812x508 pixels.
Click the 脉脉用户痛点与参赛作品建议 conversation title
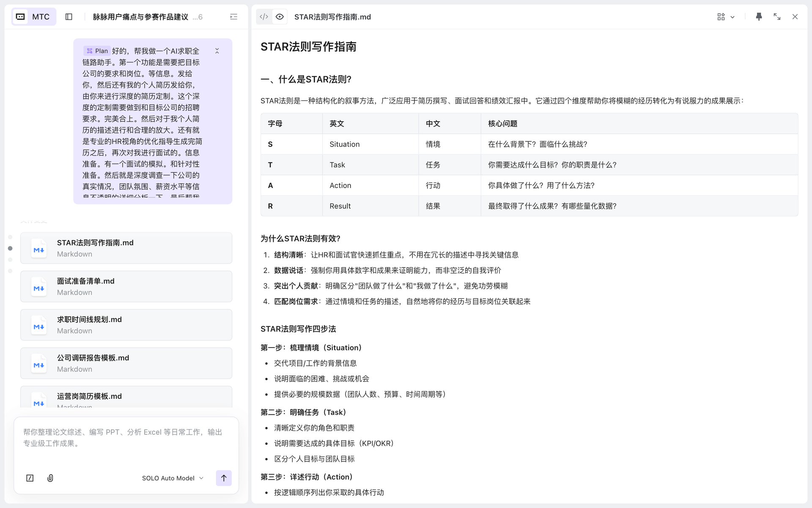140,17
